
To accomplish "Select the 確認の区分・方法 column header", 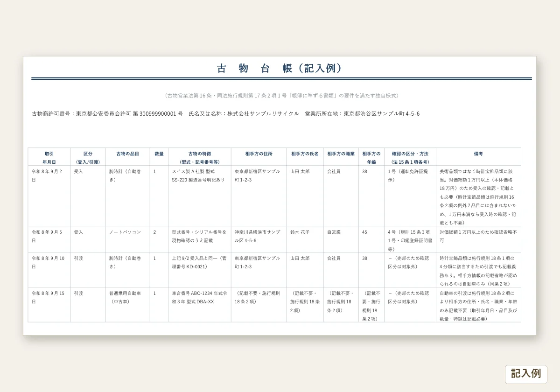I will click(410, 157).
